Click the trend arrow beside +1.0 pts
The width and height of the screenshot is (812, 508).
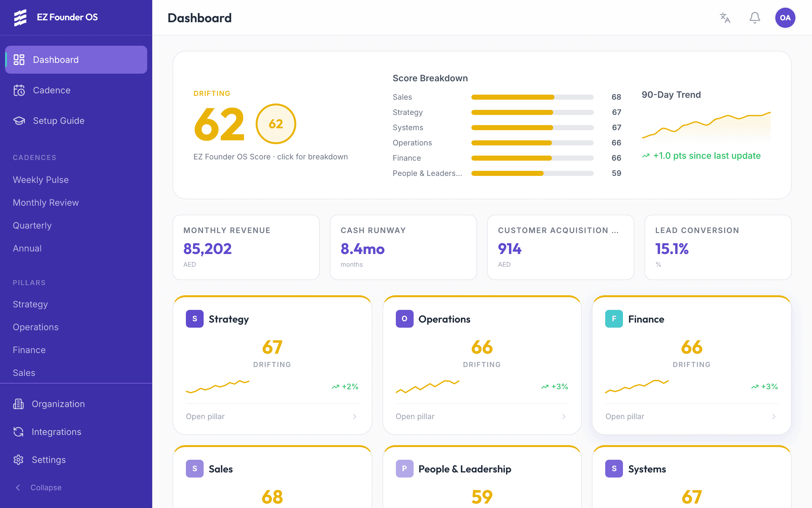(646, 156)
